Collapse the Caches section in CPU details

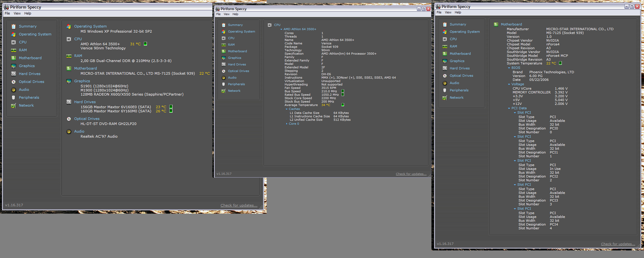point(287,109)
